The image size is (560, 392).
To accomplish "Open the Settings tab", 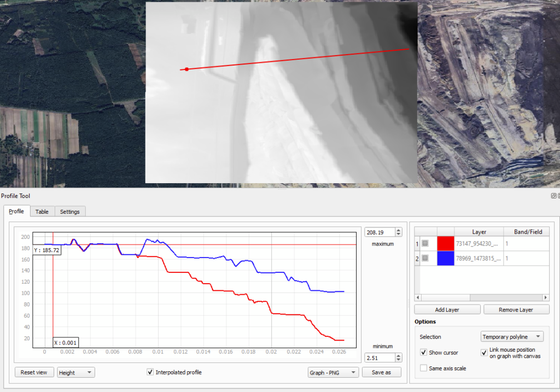I will pos(69,212).
